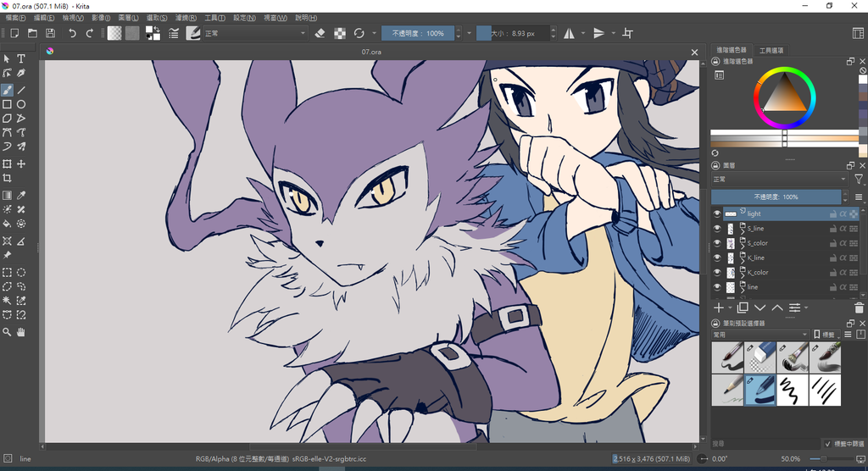This screenshot has height=471, width=868.
Task: Expand the K_line group layer
Action: (x=743, y=261)
